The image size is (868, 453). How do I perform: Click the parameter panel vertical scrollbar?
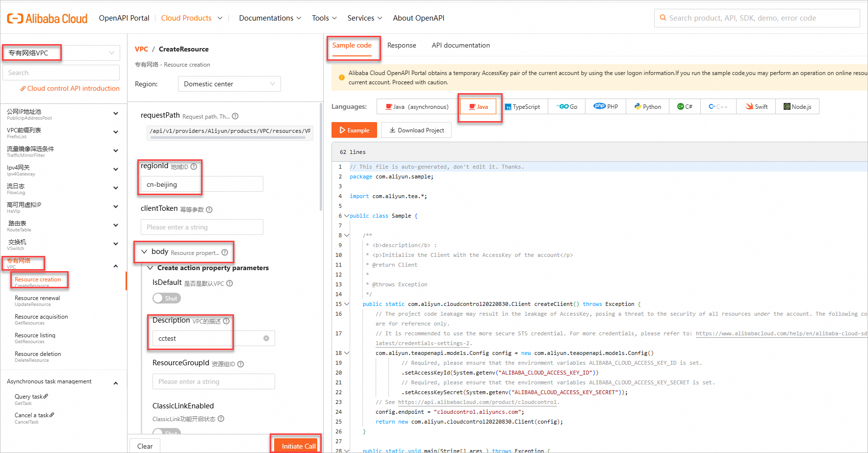pyautogui.click(x=321, y=157)
